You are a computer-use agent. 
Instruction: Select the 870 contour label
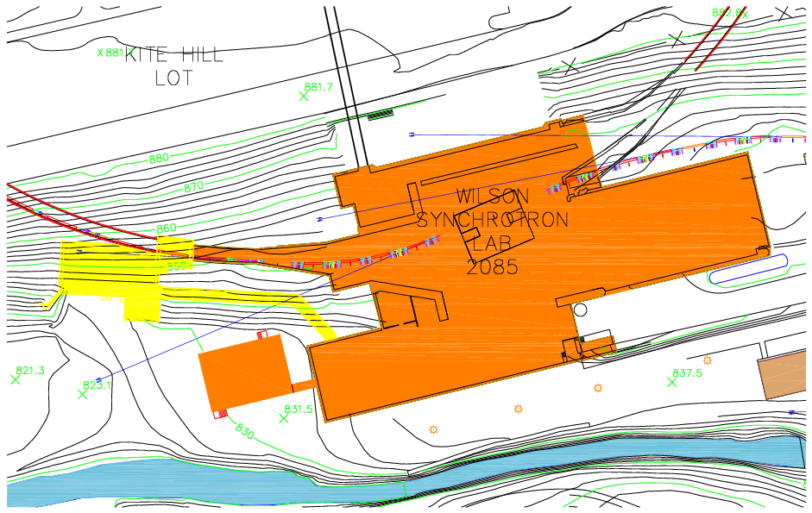[x=193, y=186]
